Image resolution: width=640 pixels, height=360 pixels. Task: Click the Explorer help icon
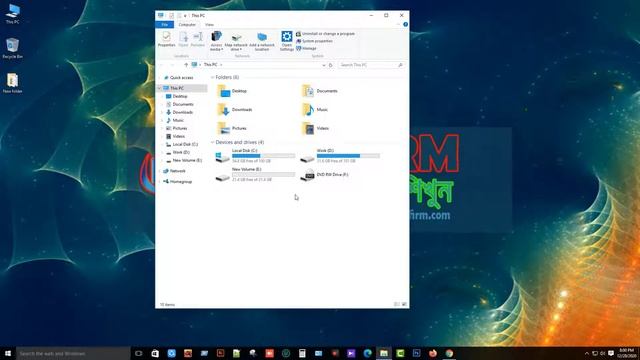click(x=405, y=24)
